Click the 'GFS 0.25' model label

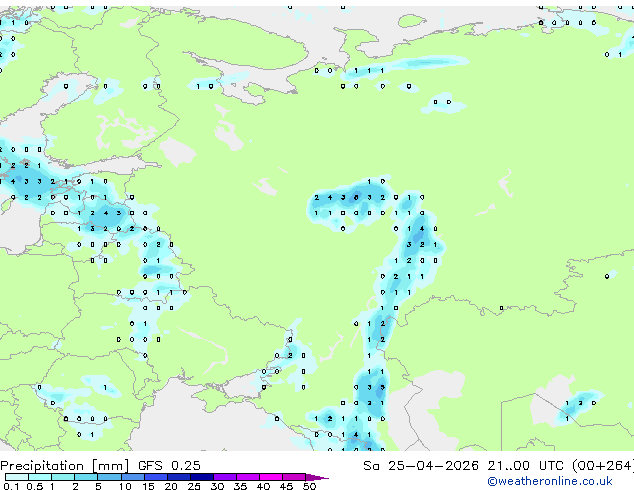[x=169, y=466]
